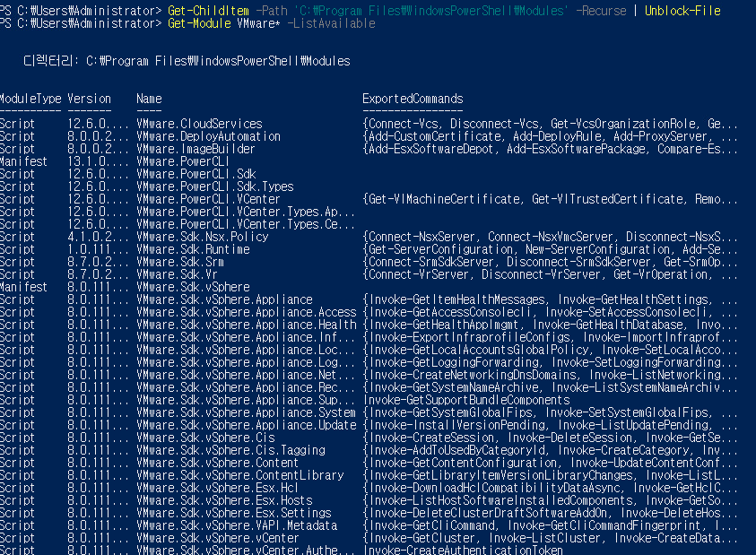Click the Invoke-GetSupportBundleComponents command text
Screen dimensions: 756x555
click(x=466, y=400)
